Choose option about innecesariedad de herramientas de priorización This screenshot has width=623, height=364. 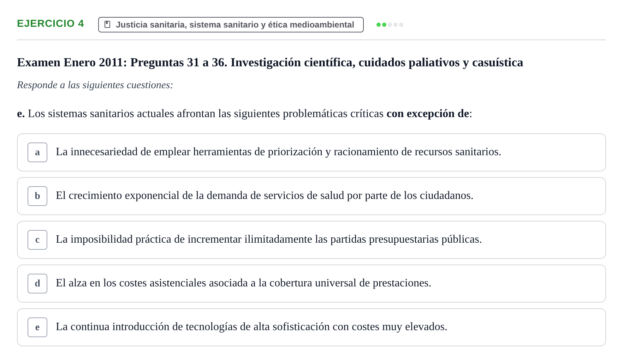(311, 152)
